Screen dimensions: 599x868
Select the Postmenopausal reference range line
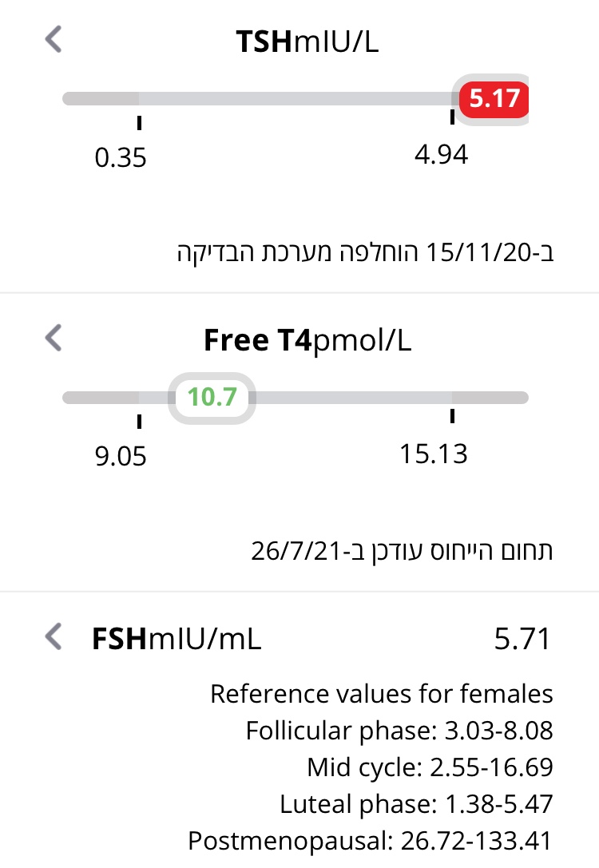click(x=370, y=840)
